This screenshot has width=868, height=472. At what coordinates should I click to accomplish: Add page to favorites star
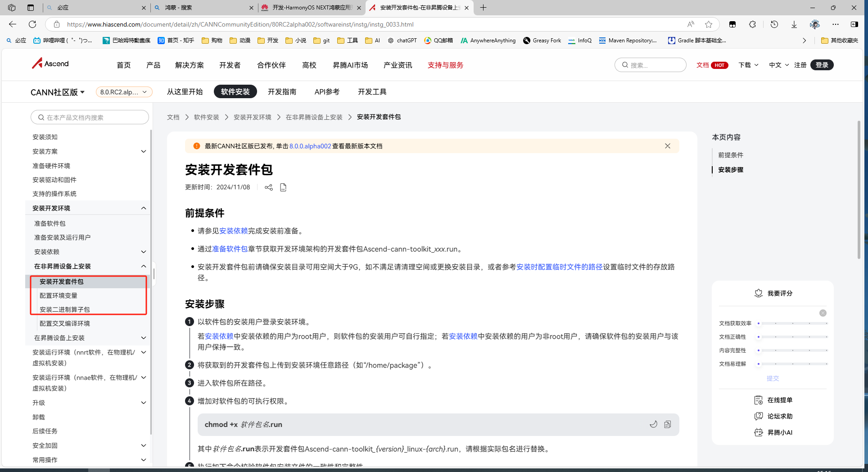coord(709,24)
